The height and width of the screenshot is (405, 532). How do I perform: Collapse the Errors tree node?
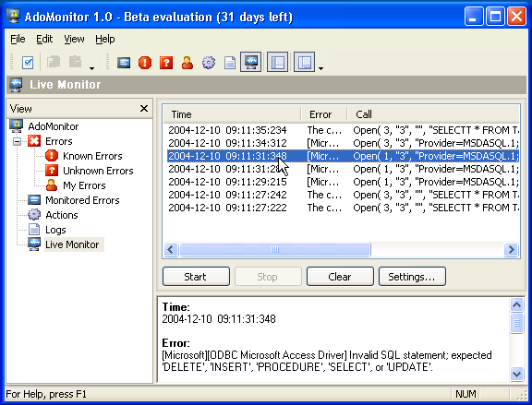[17, 141]
